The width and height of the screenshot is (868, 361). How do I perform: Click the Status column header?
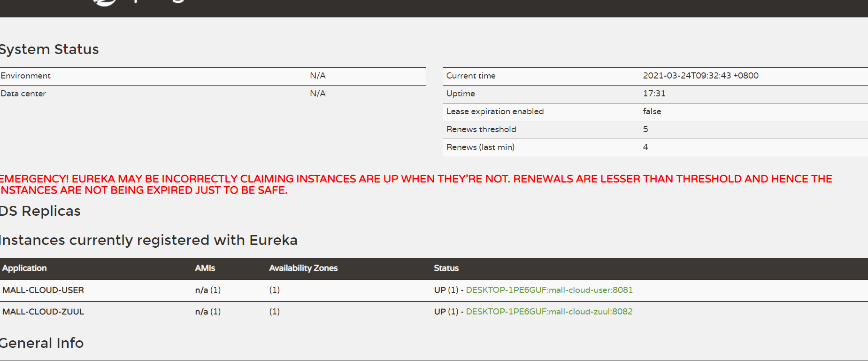pos(446,268)
